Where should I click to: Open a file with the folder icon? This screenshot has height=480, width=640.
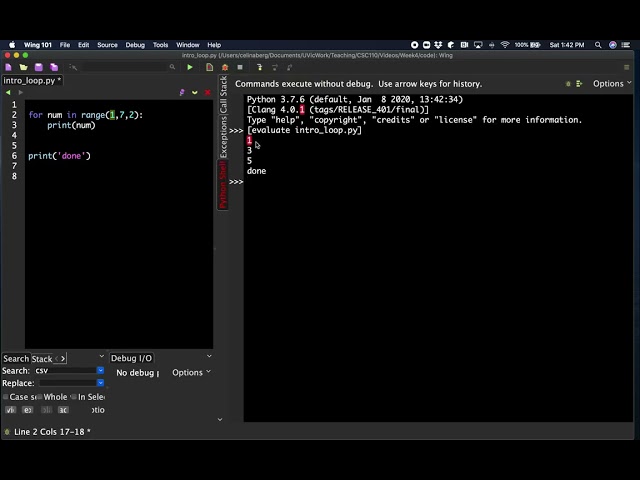[x=24, y=67]
